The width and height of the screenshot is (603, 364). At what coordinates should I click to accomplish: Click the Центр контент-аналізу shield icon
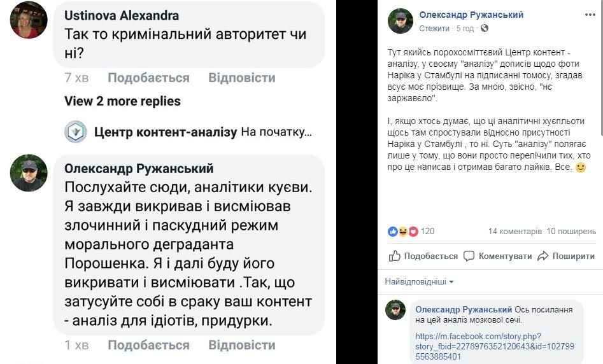point(76,132)
